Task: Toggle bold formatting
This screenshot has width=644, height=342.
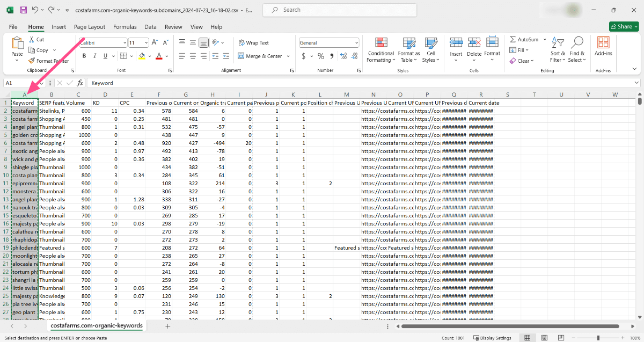Action: point(84,56)
